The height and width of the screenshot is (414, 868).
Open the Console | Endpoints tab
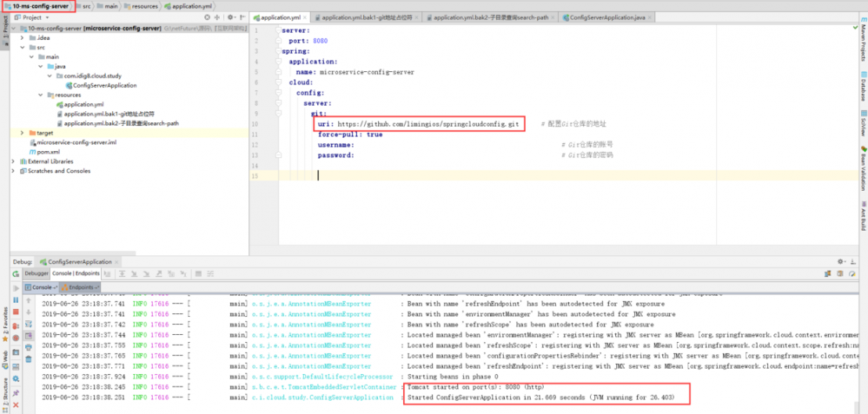click(76, 273)
